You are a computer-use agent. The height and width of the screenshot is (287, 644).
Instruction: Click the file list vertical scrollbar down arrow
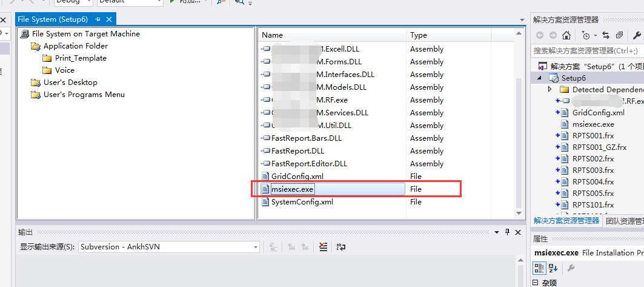click(519, 214)
